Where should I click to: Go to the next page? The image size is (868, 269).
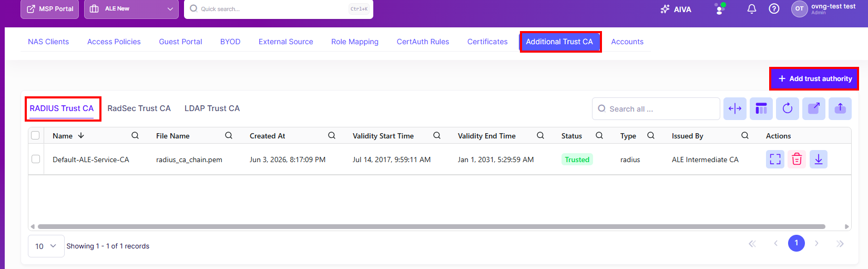(816, 243)
